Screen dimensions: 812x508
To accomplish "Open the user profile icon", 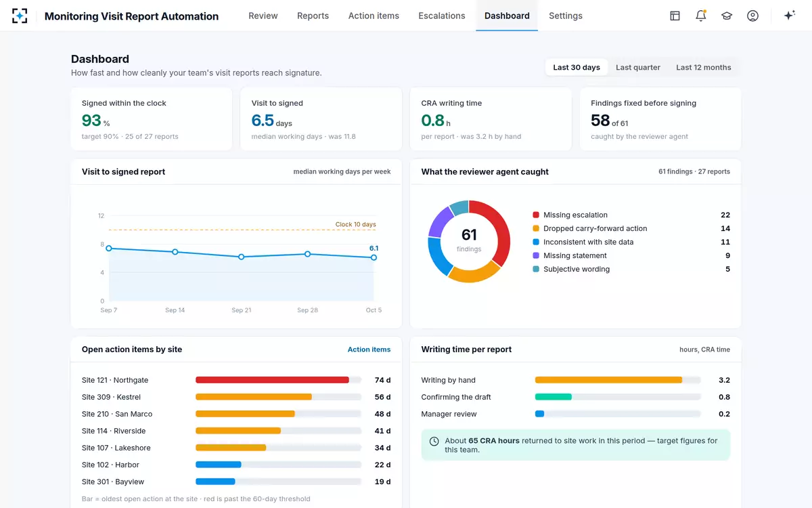I will point(752,16).
